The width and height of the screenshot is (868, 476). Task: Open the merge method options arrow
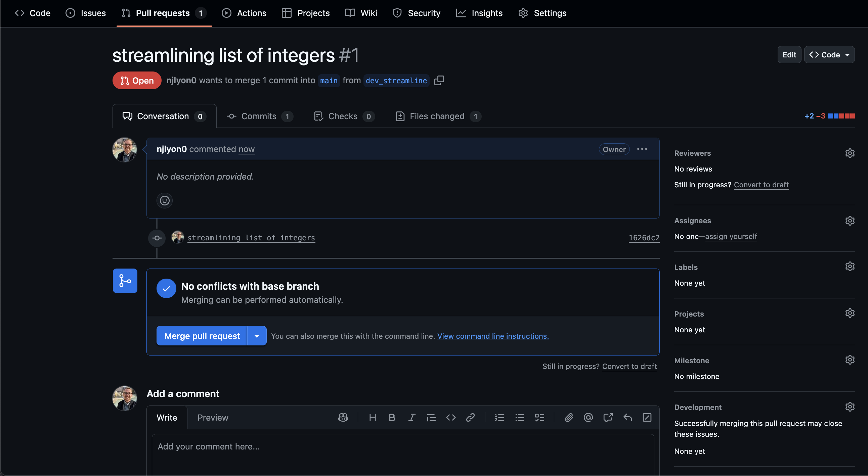tap(257, 336)
